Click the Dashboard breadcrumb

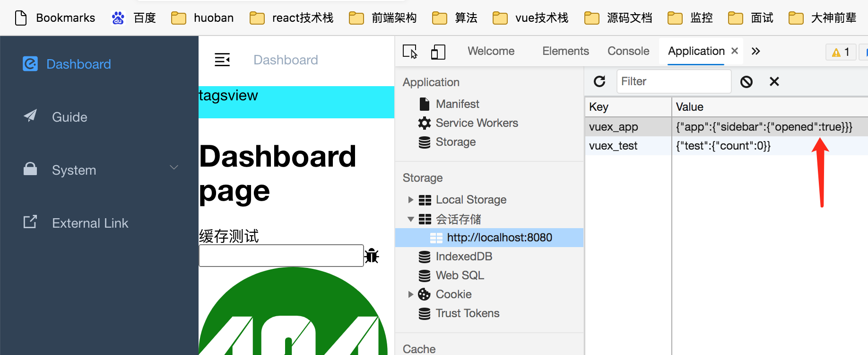click(286, 60)
